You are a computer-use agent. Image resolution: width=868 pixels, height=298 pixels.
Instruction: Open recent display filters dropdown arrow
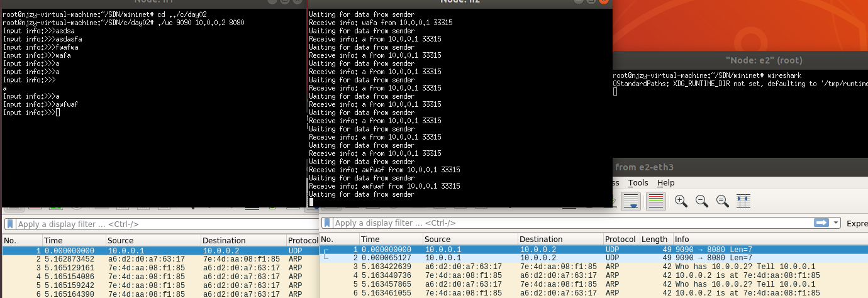point(835,223)
